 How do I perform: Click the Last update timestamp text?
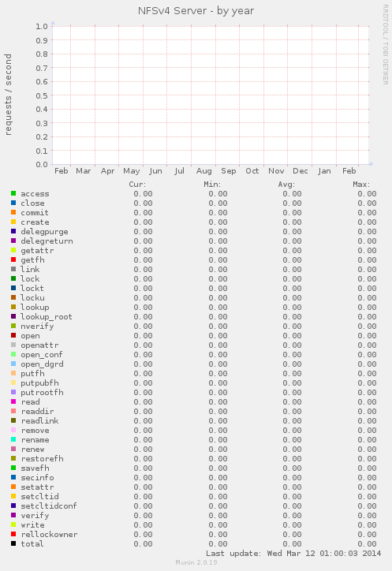[293, 554]
